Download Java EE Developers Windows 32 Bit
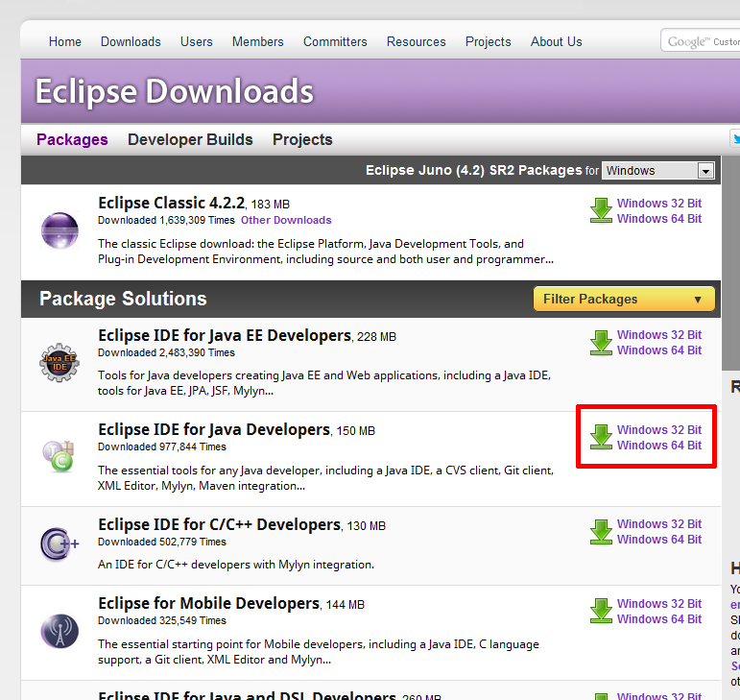Viewport: 740px width, 700px height. (659, 335)
